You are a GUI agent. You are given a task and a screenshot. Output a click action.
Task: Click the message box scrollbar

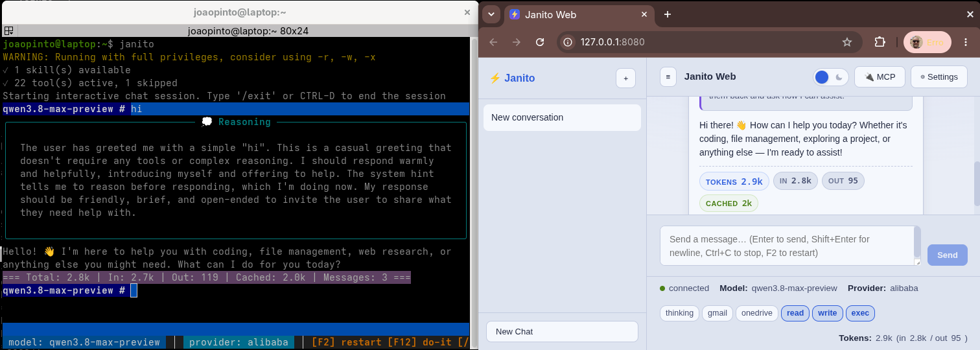(x=917, y=242)
